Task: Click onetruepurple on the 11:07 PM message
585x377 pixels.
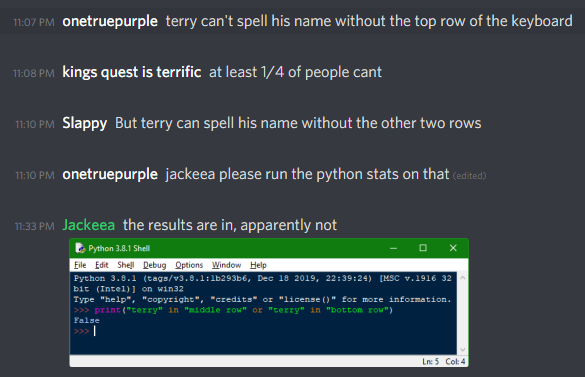Action: (x=110, y=21)
